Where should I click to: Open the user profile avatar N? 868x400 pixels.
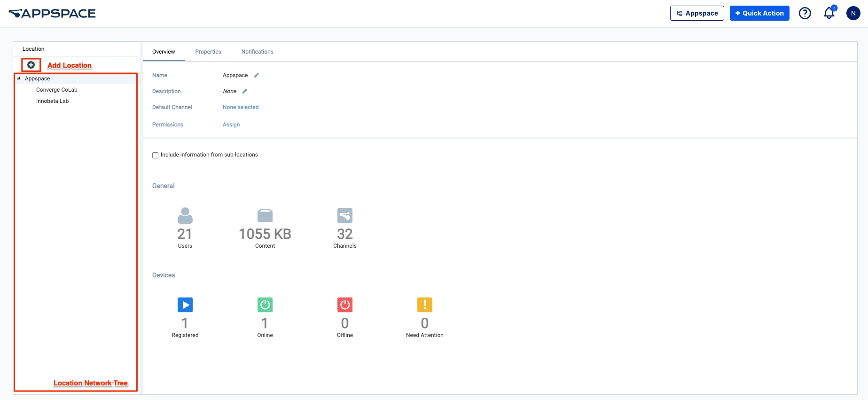pos(853,13)
